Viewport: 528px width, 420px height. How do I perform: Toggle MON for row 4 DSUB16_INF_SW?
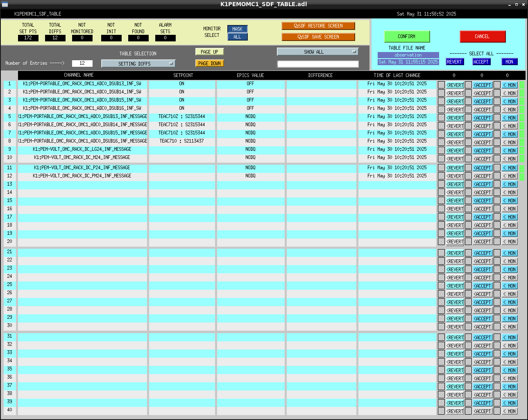[510, 110]
